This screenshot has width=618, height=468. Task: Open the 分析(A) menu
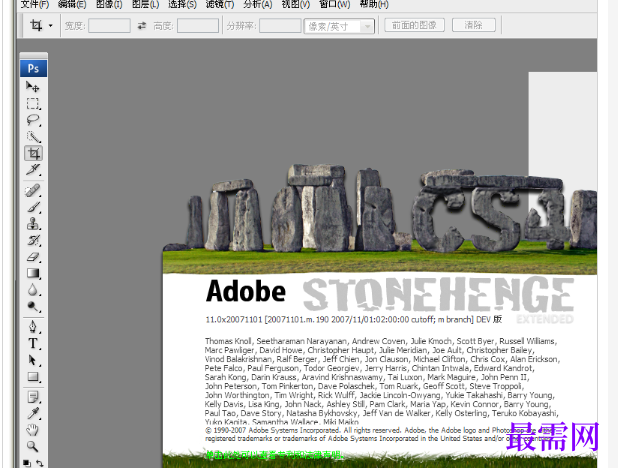tap(258, 5)
